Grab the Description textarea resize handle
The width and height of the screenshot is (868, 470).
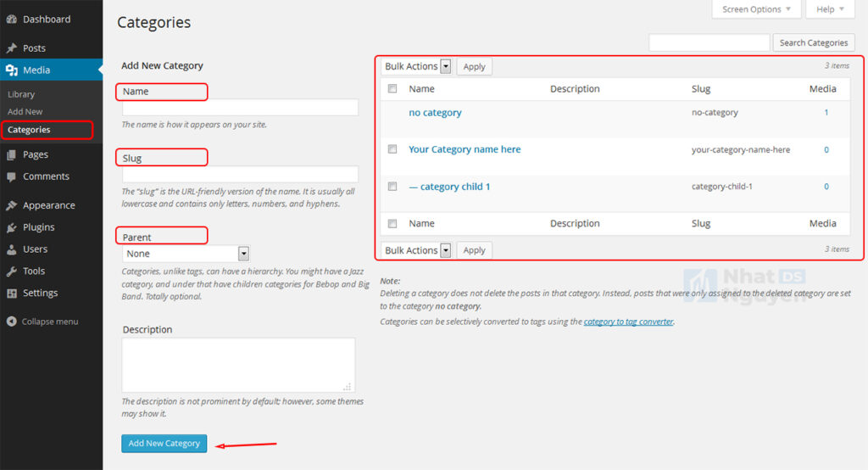pos(348,386)
